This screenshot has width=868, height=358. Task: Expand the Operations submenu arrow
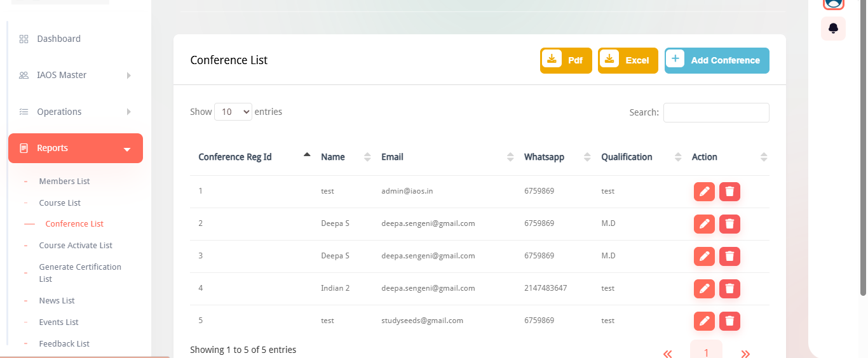(129, 112)
